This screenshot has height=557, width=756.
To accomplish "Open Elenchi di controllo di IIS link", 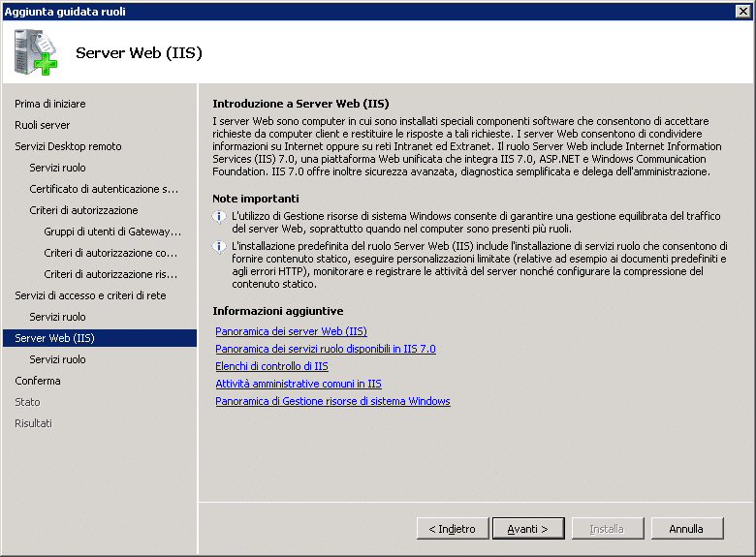I will (x=271, y=366).
